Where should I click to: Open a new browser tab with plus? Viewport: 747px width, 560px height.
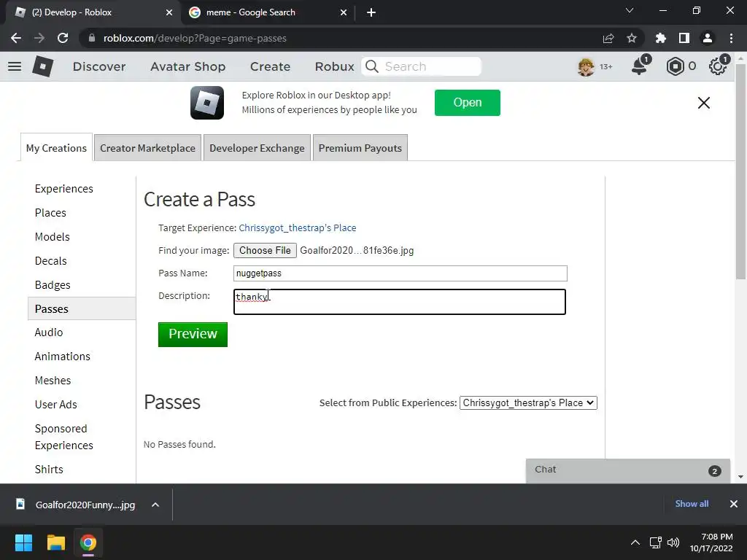(371, 12)
